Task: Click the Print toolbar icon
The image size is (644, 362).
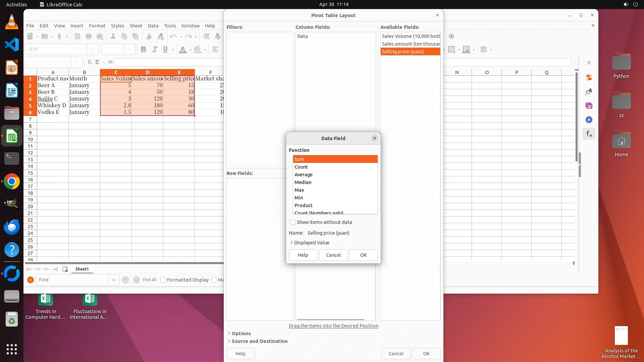Action: tap(89, 37)
